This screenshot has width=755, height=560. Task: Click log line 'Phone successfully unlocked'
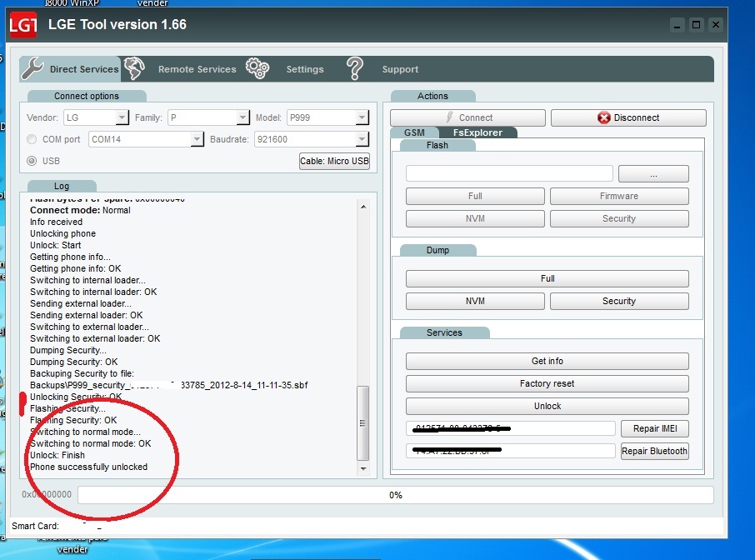(x=88, y=467)
